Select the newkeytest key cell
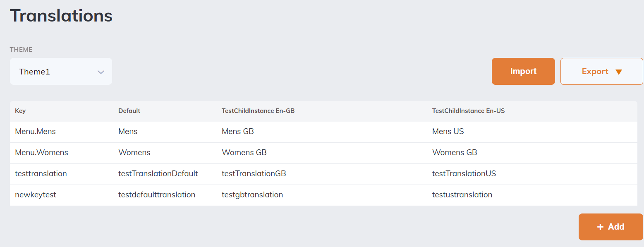The image size is (644, 247). coord(36,195)
